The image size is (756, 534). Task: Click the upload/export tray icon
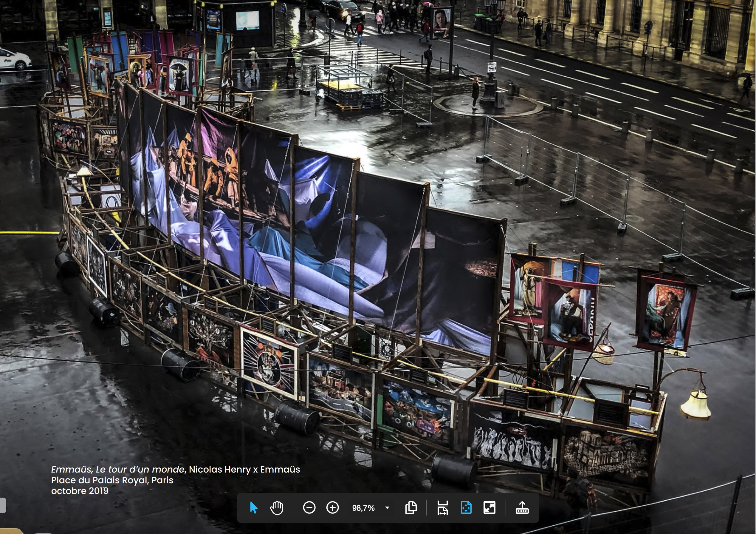pos(522,508)
